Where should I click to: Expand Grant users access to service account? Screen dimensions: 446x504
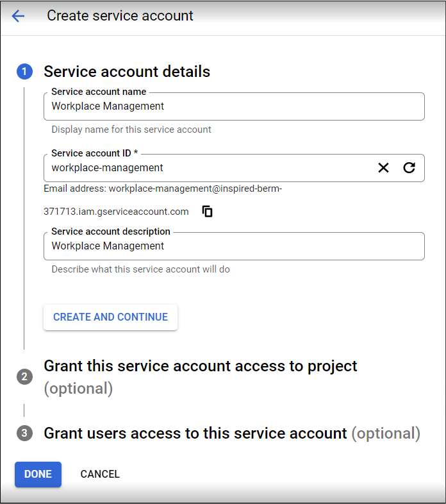[x=232, y=433]
